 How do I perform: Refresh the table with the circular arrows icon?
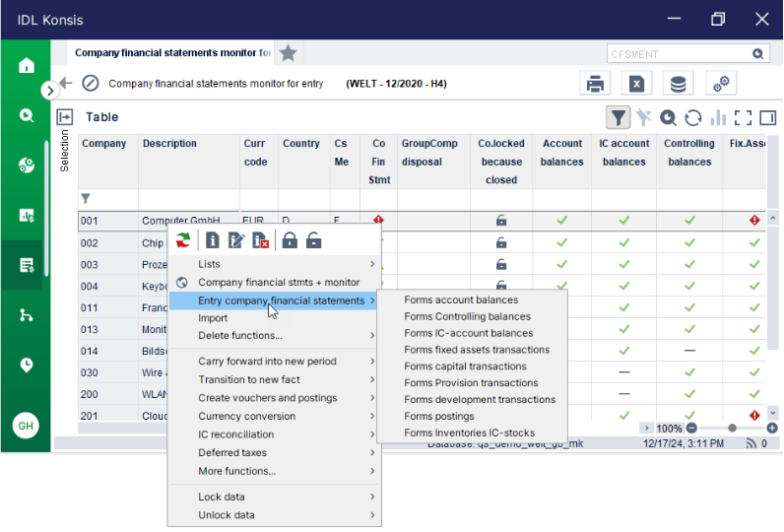click(693, 118)
